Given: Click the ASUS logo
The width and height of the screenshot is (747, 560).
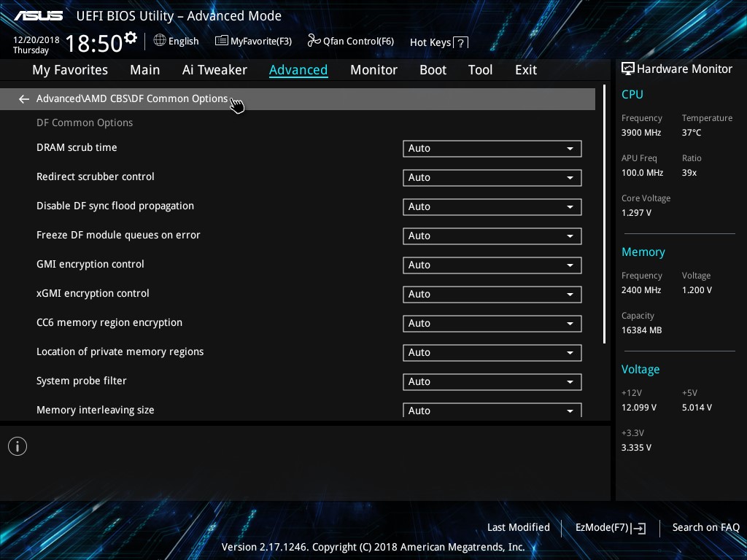Looking at the screenshot, I should pos(38,16).
